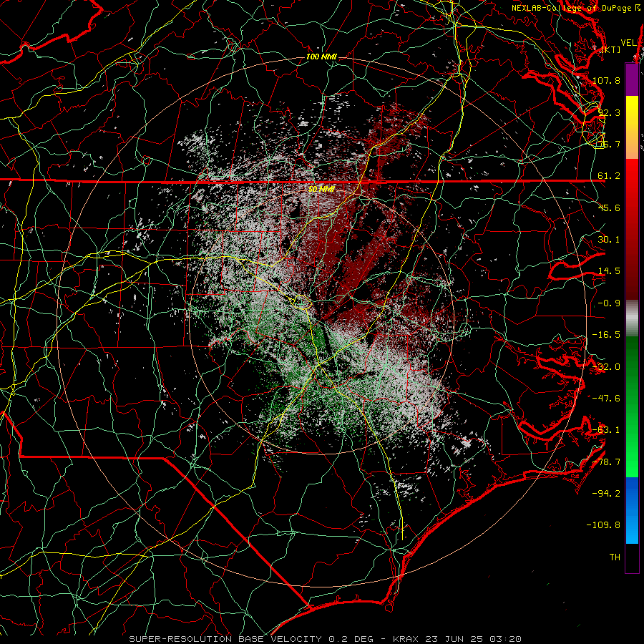Click the gray near-zero segment of the color bar
This screenshot has height=644, width=644.
[x=632, y=318]
